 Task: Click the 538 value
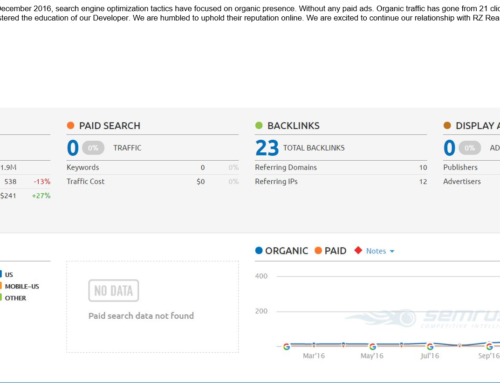[10, 182]
